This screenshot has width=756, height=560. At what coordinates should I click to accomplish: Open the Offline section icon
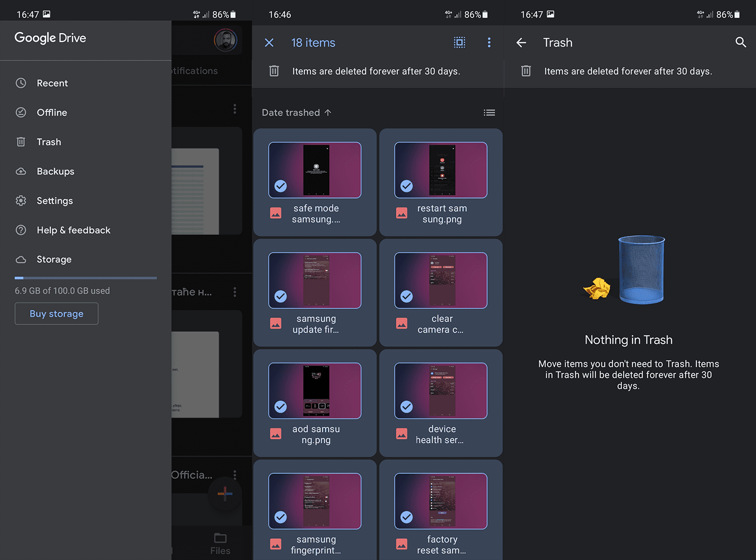[21, 113]
